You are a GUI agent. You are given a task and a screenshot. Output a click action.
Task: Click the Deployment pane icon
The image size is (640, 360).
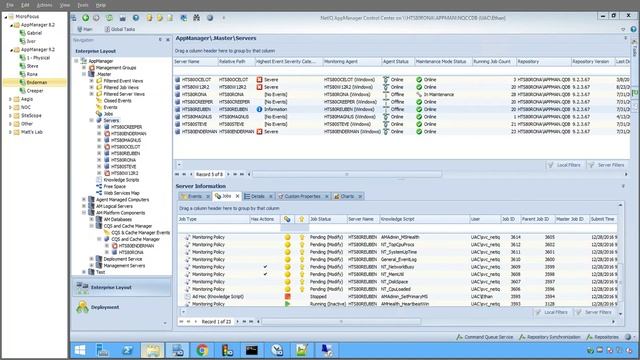coord(82,307)
